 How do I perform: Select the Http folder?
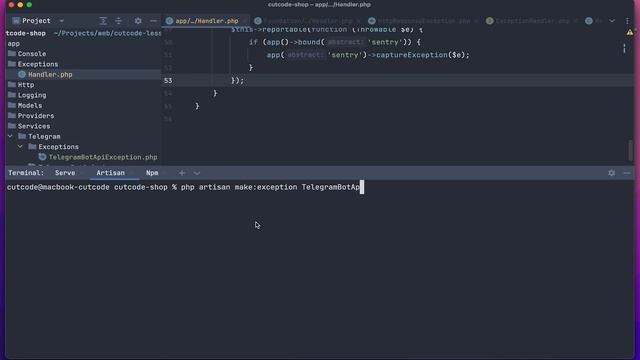(x=26, y=85)
